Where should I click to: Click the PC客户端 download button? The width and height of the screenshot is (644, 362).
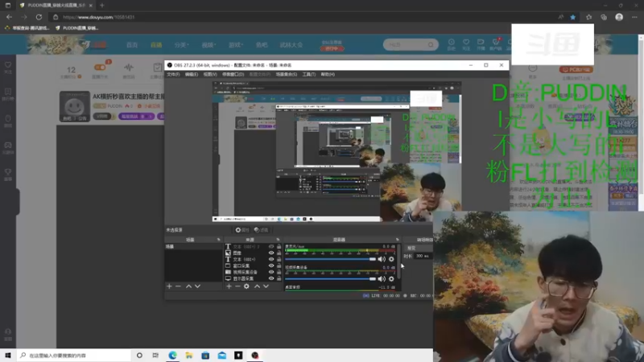click(x=576, y=69)
